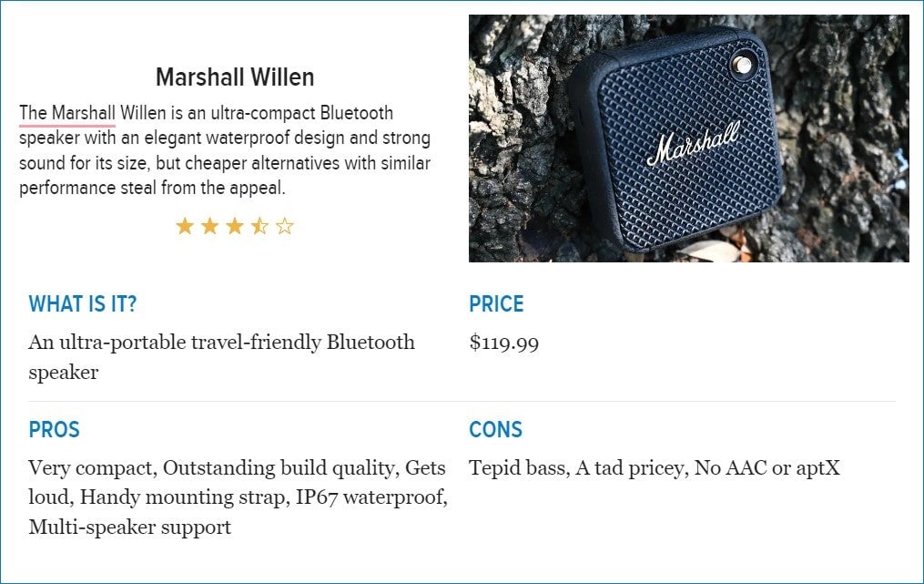Click the metal strap pin on the speaker
The image size is (924, 584).
click(742, 65)
